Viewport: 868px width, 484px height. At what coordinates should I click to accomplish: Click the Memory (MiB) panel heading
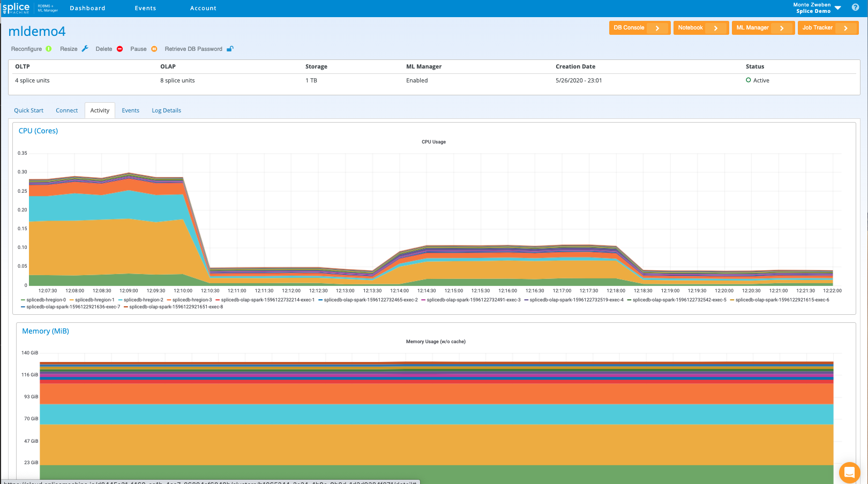tap(46, 331)
